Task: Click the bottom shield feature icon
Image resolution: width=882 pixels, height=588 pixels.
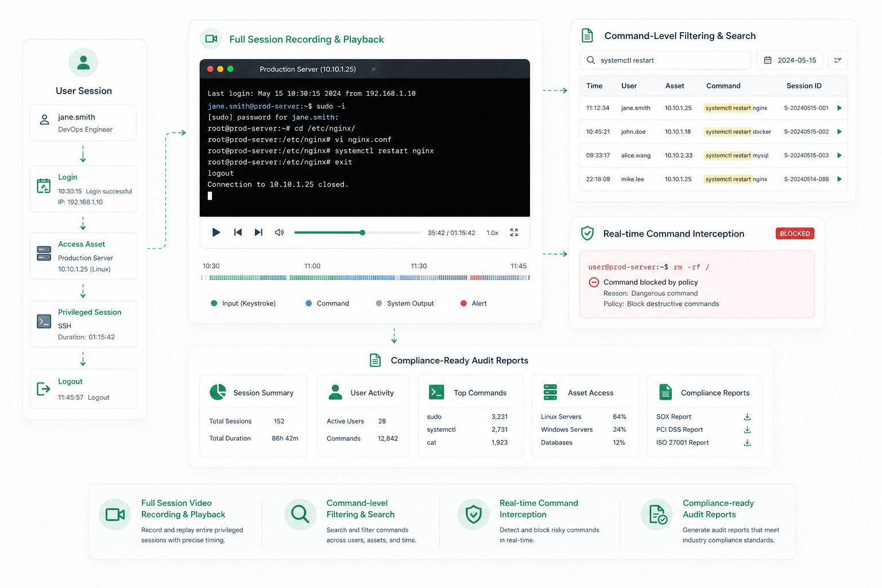Action: pyautogui.click(x=473, y=514)
